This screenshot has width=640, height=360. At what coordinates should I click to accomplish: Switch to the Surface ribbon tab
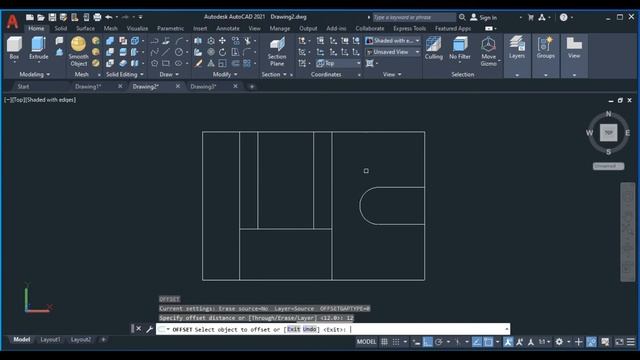point(85,28)
